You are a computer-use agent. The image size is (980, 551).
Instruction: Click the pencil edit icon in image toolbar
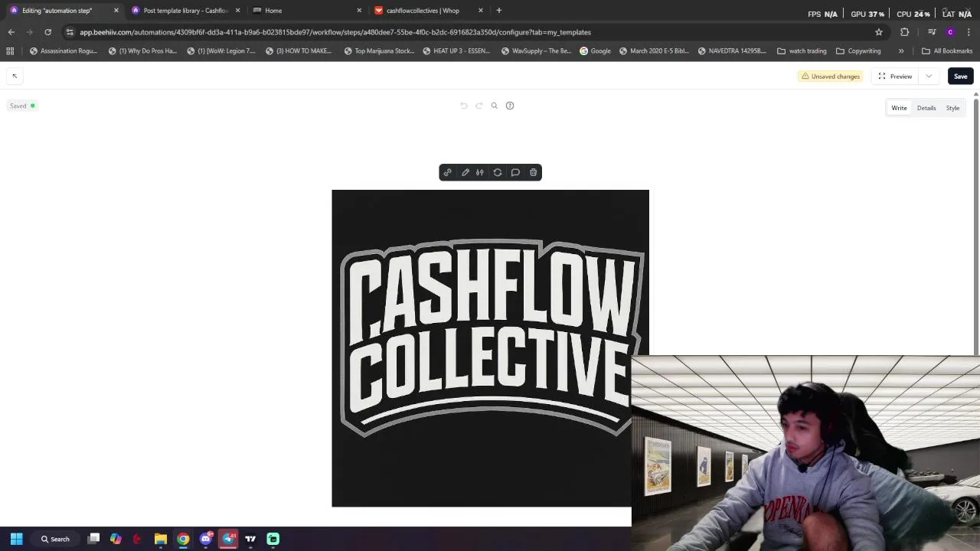tap(465, 172)
